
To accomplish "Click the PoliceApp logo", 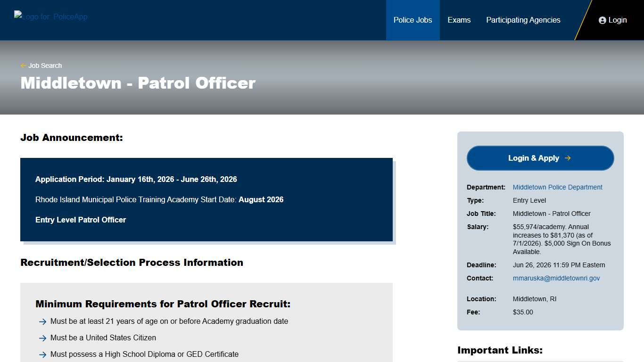I will pos(50,16).
